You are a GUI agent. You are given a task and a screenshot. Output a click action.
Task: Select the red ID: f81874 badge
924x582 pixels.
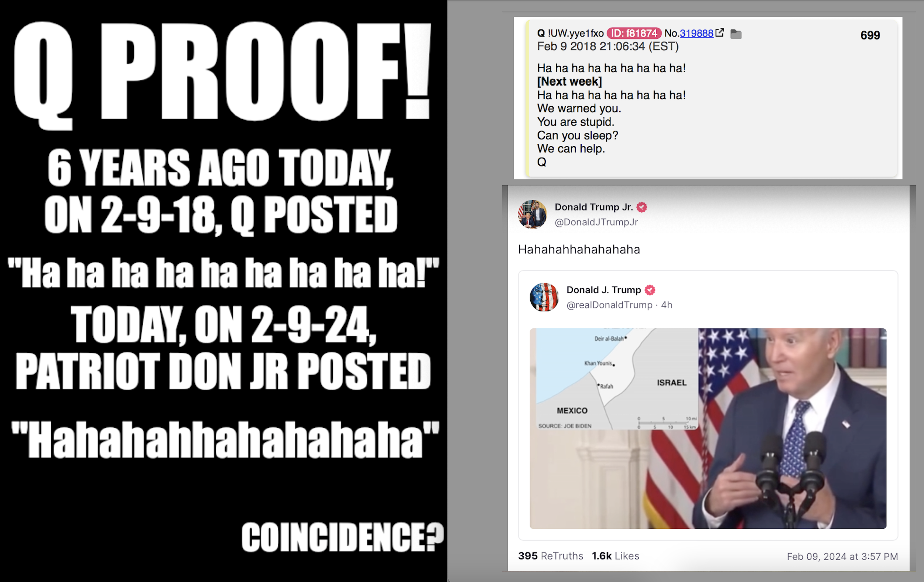click(x=634, y=33)
